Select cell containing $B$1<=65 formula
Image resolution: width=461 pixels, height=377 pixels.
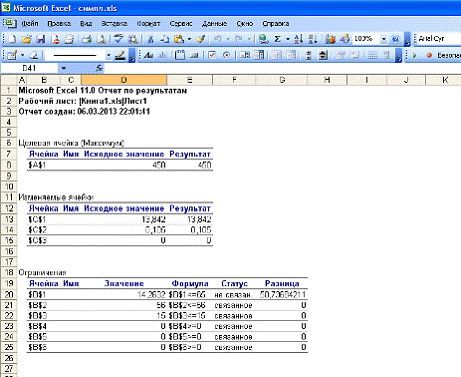click(189, 295)
